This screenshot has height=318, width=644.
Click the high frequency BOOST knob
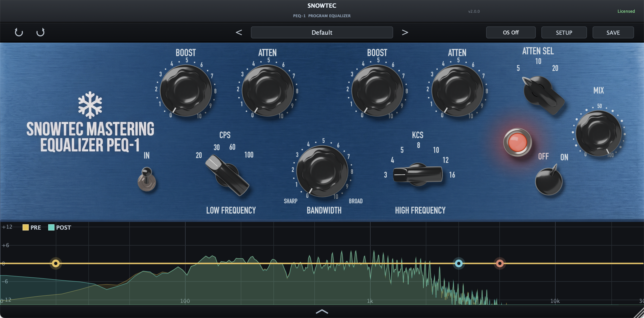[x=377, y=90]
